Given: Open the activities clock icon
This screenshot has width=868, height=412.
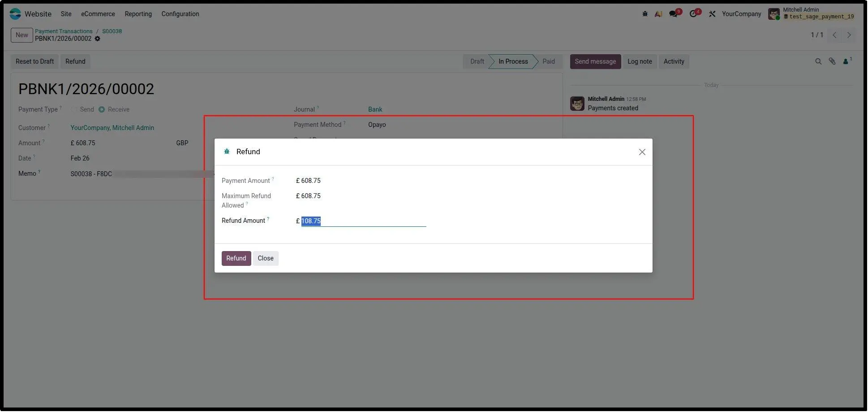Looking at the screenshot, I should click(x=694, y=14).
